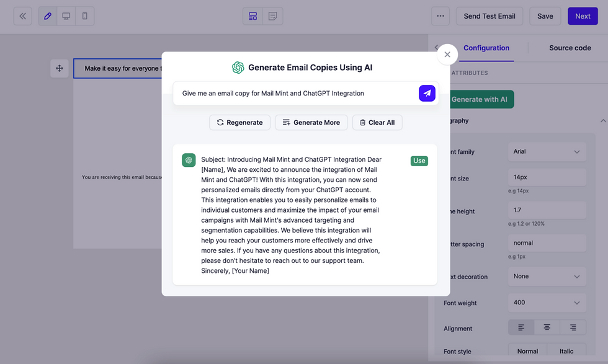Switch to mobile preview icon
Screen dimensions: 608x364
(85, 16)
